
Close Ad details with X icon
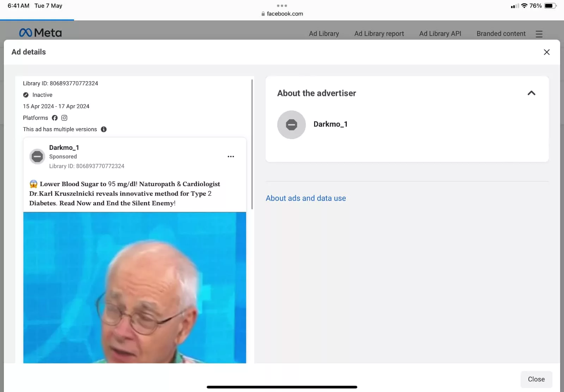coord(546,52)
